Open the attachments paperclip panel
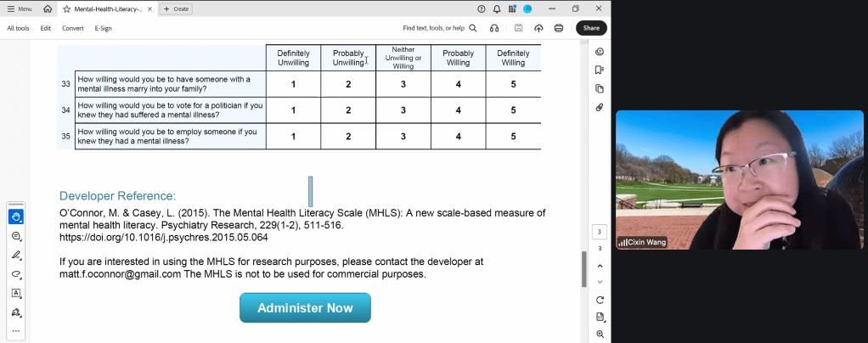 pos(600,107)
